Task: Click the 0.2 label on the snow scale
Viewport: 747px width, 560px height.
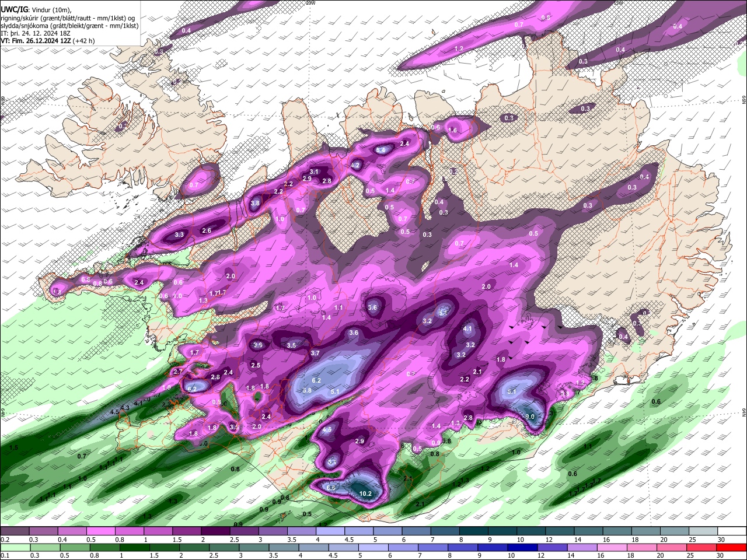Action: coord(5,540)
